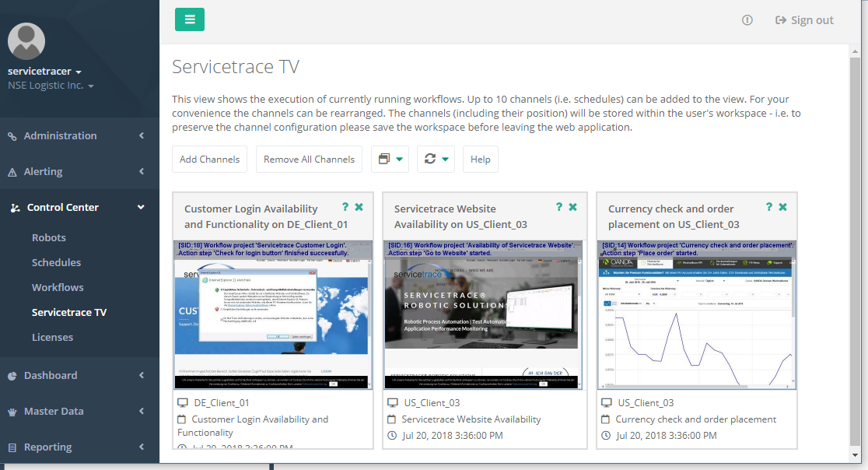Click Currency check and order placement title
The image size is (868, 470).
coord(674,216)
